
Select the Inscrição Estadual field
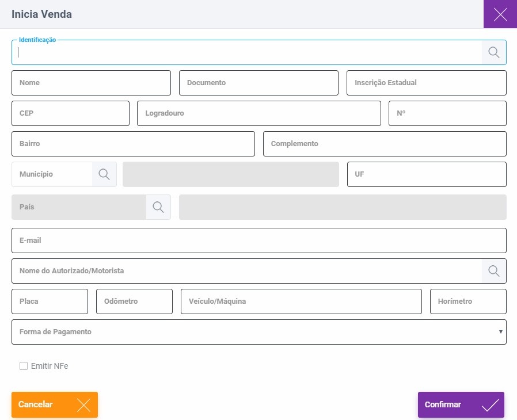pos(427,83)
